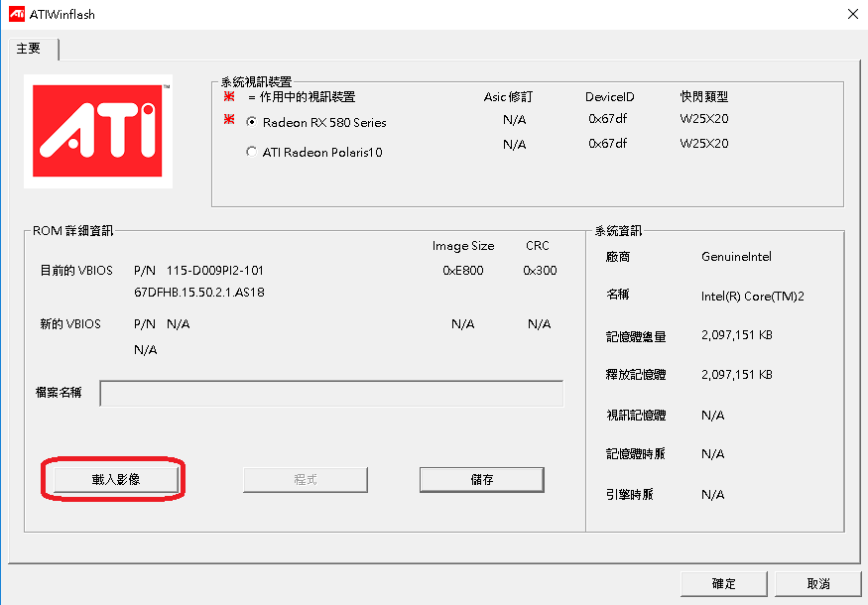Click the 載入影像 load image button
The width and height of the screenshot is (868, 605).
tap(116, 479)
